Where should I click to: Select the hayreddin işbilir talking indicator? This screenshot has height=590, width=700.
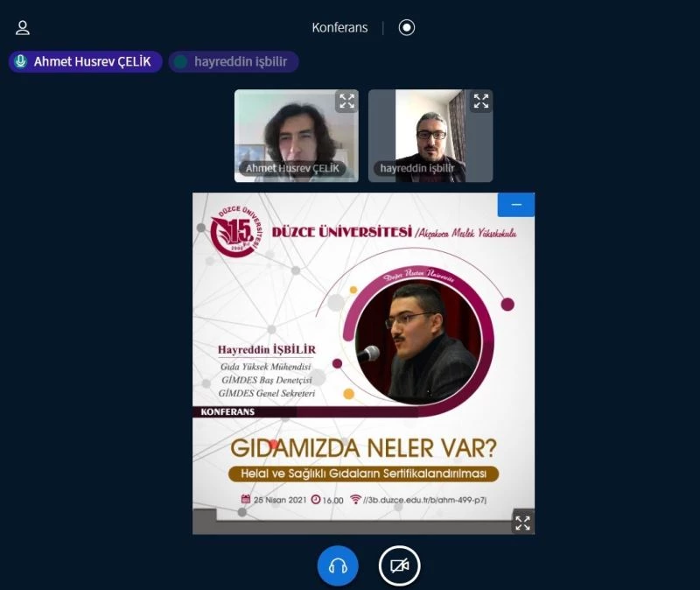pyautogui.click(x=234, y=61)
